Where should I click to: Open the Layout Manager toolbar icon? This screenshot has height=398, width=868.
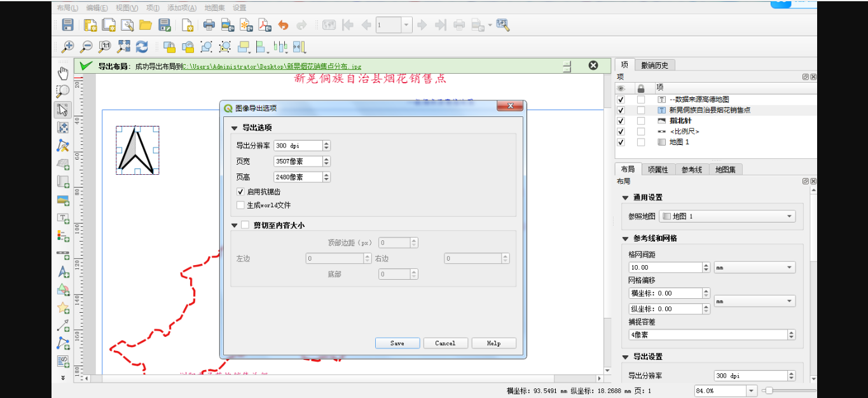(127, 25)
